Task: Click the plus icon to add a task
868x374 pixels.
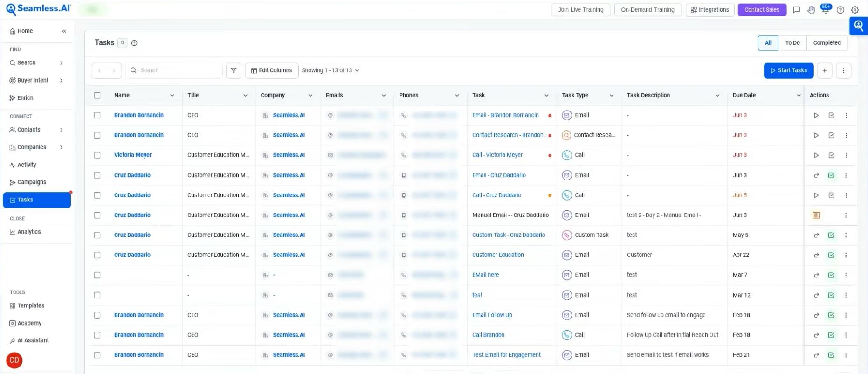Action: (825, 70)
